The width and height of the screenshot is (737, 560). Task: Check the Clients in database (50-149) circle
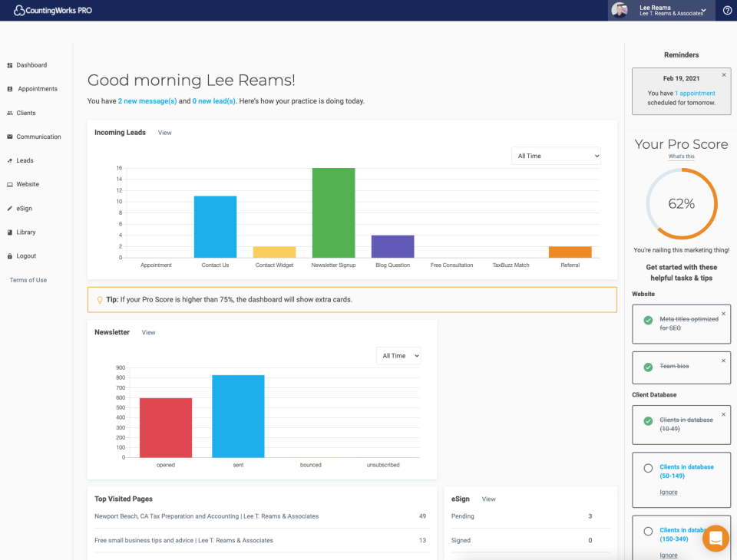click(x=648, y=468)
